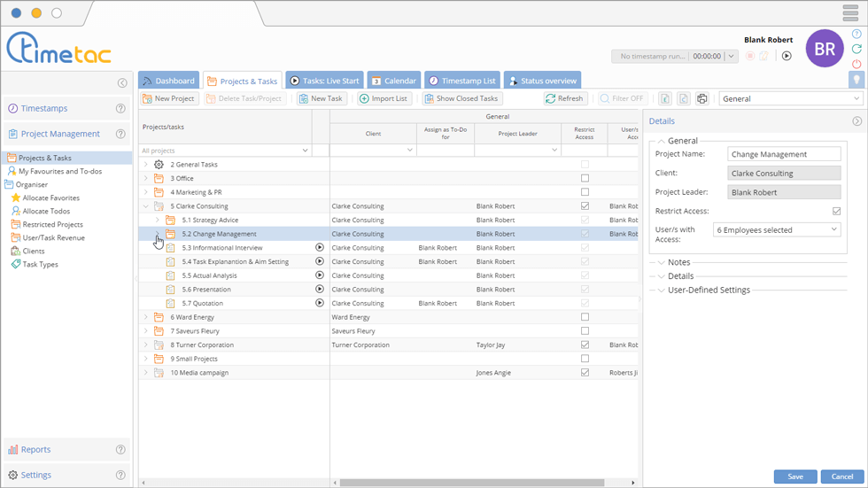This screenshot has width=868, height=488.
Task: Switch to Status overview tab
Action: pos(542,81)
